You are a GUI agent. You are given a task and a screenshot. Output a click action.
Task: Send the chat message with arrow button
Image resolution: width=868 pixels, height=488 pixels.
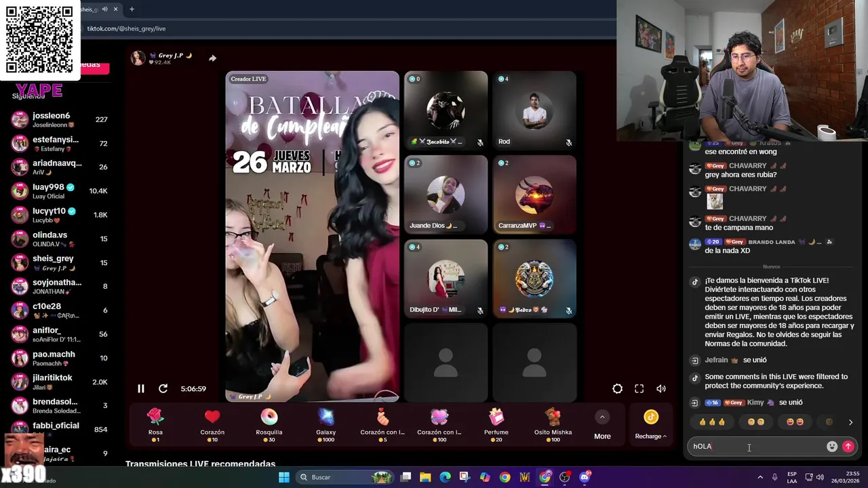pyautogui.click(x=848, y=446)
